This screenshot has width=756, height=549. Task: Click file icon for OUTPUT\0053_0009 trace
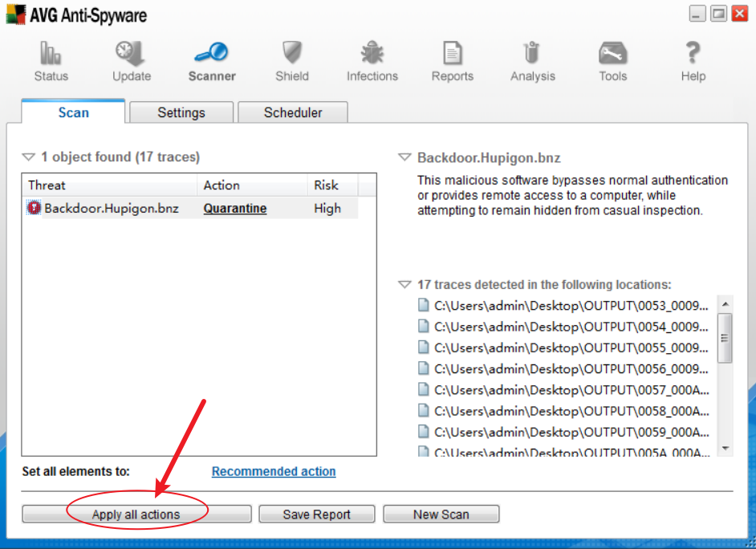[x=423, y=305]
